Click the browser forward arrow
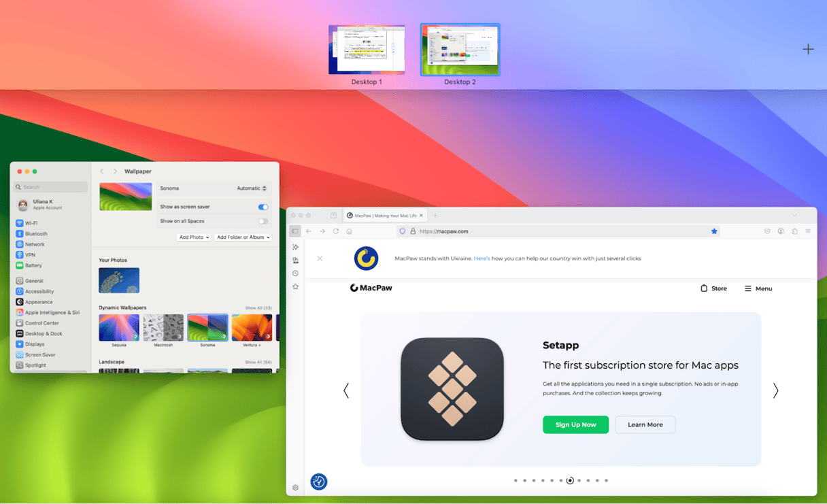The height and width of the screenshot is (504, 827). (322, 231)
